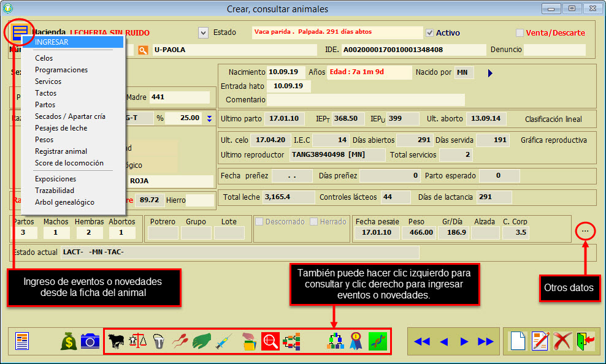Open the DNA genetics icon

tap(378, 341)
